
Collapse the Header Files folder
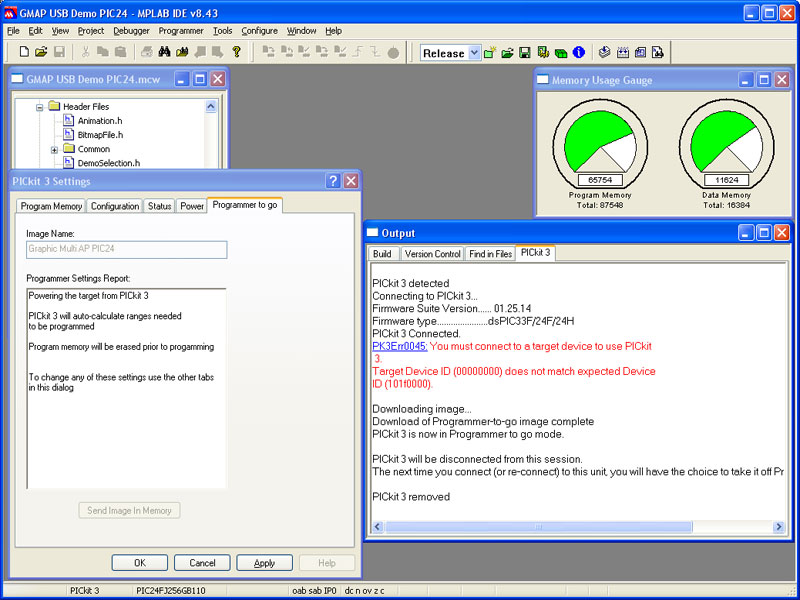point(39,107)
